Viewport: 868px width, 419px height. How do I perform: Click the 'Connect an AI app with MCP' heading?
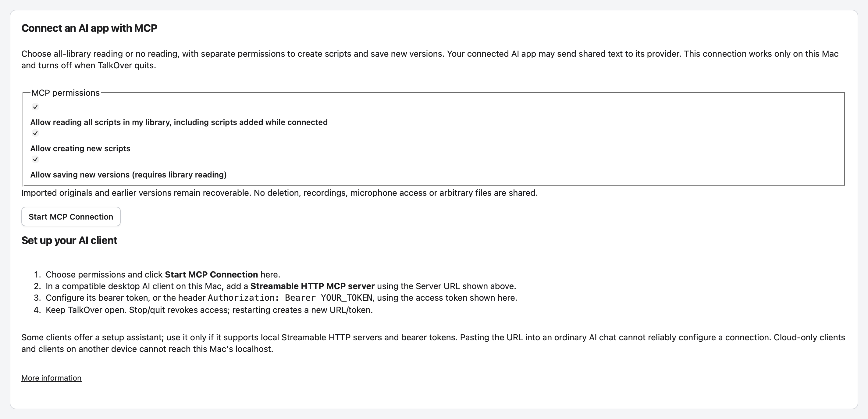click(89, 28)
